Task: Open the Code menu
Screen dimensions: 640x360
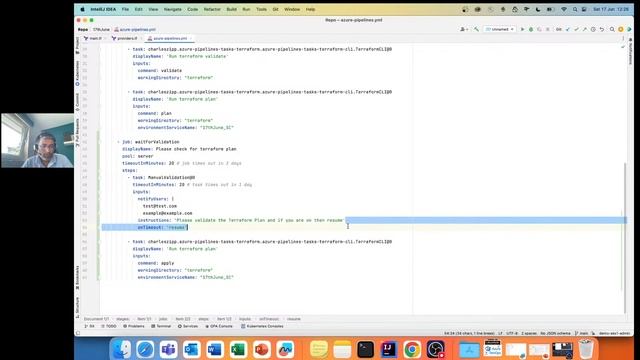Action: click(x=193, y=9)
